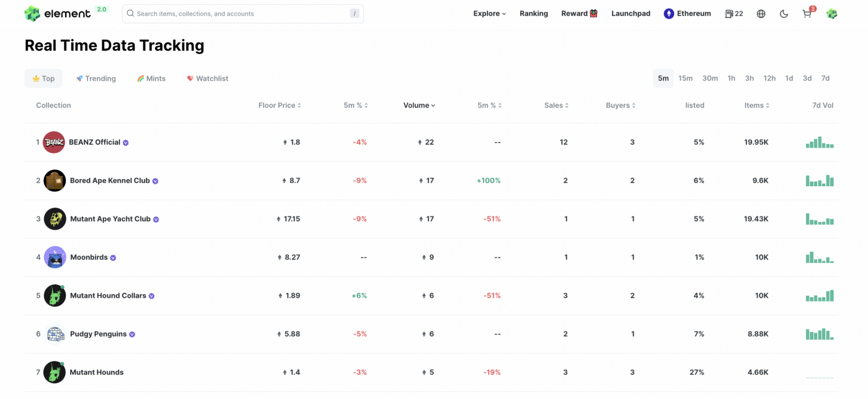Select the 3h time range
Screen dimensions: 868x399
click(750, 78)
